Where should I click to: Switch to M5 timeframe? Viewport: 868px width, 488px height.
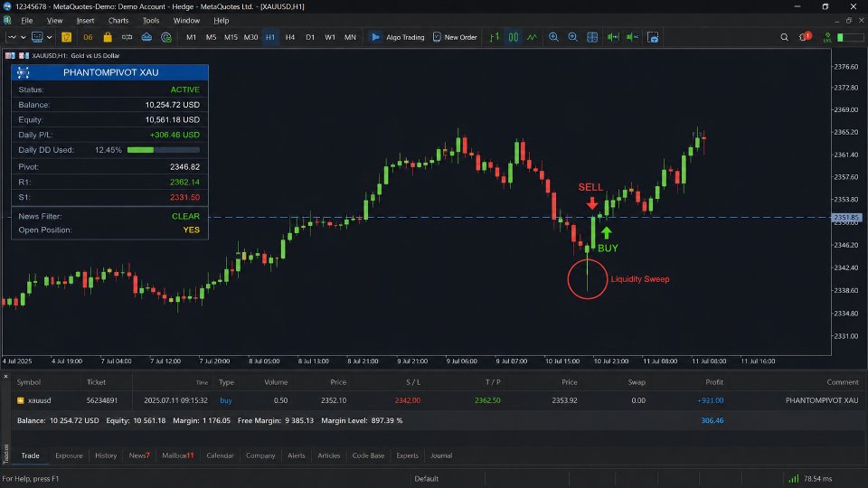(x=211, y=37)
